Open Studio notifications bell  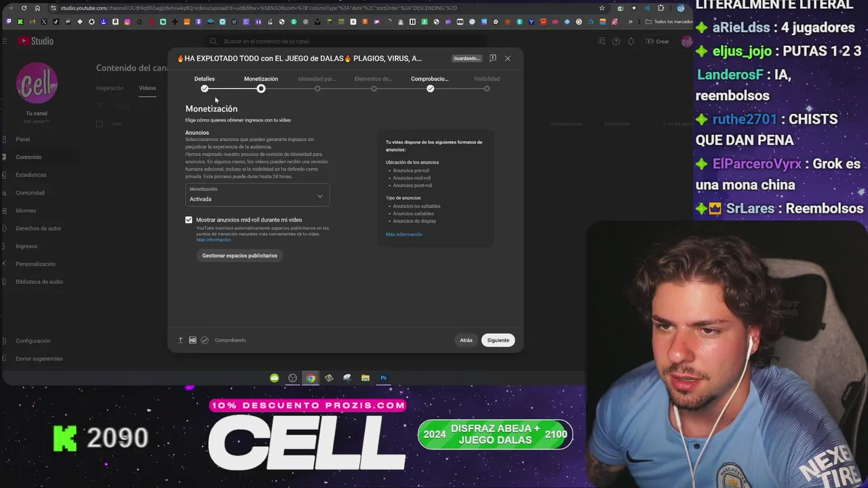(631, 41)
